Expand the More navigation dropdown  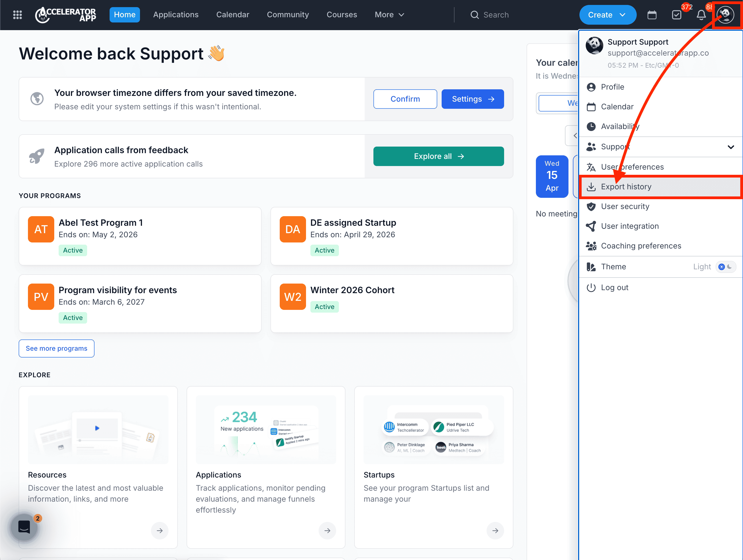click(x=389, y=15)
